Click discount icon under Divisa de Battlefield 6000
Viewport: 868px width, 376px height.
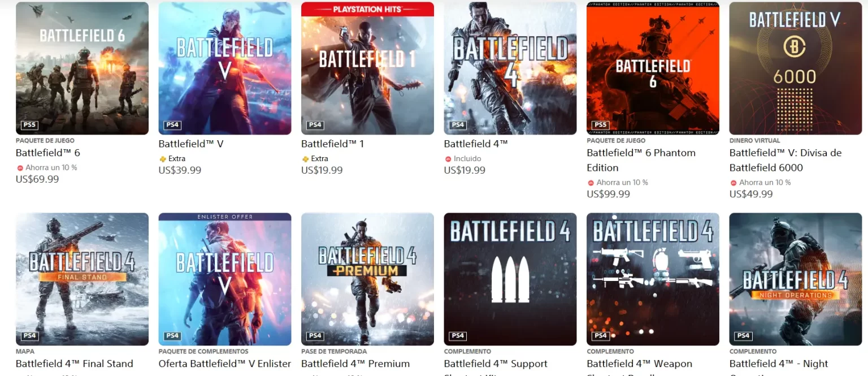coord(734,183)
